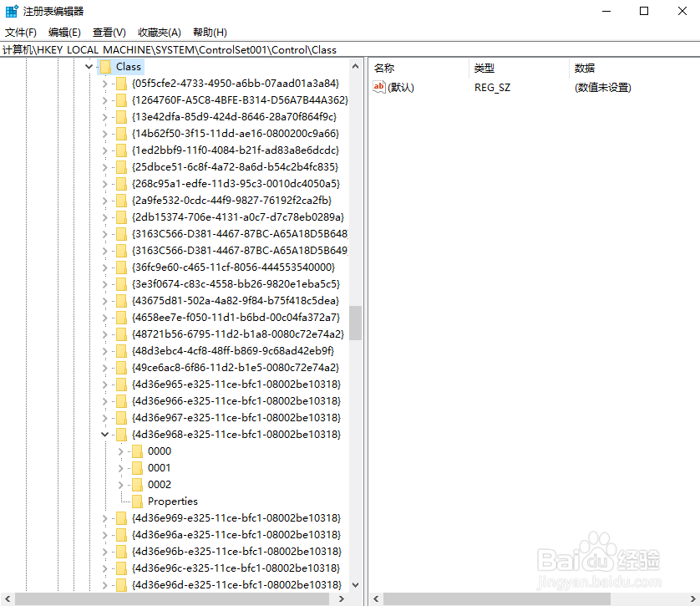
Task: Click folder icon of {2db15374-706e-4131-a0c7-d7c78eb0289a}
Action: 121,217
